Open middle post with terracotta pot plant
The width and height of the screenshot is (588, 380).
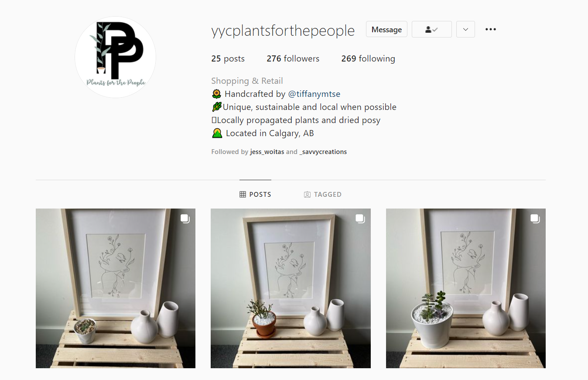click(x=291, y=288)
